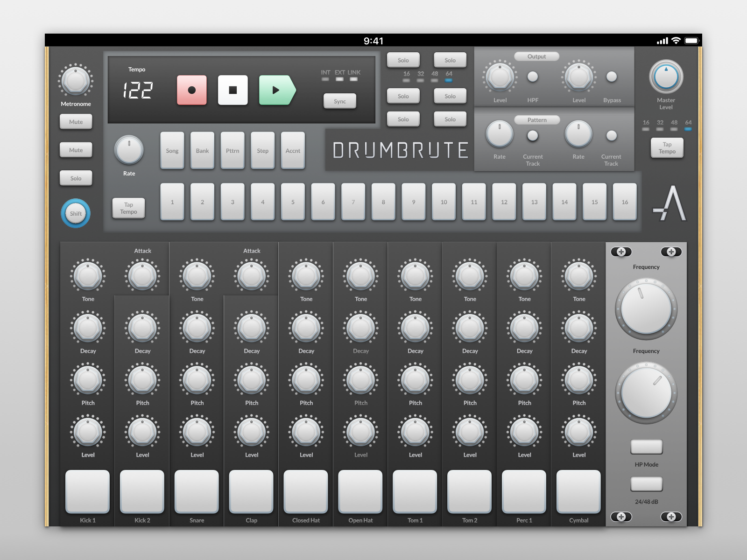Image resolution: width=747 pixels, height=560 pixels.
Task: Hit the Kick 1 drum pad
Action: tap(88, 491)
